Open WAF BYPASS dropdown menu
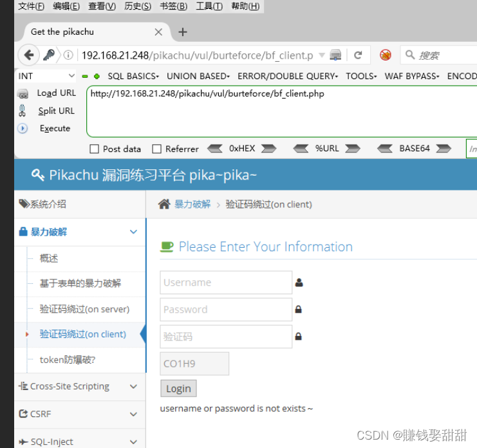477x448 pixels. [x=412, y=76]
